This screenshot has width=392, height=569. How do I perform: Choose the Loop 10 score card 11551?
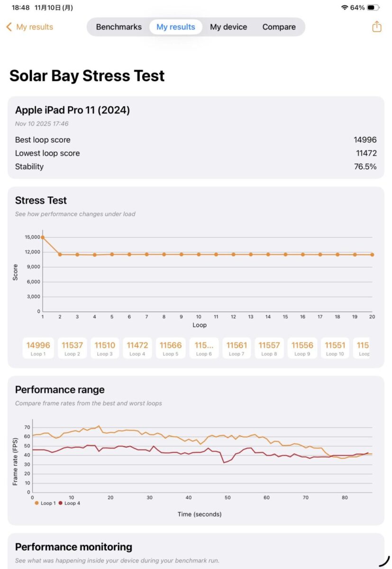pyautogui.click(x=335, y=348)
